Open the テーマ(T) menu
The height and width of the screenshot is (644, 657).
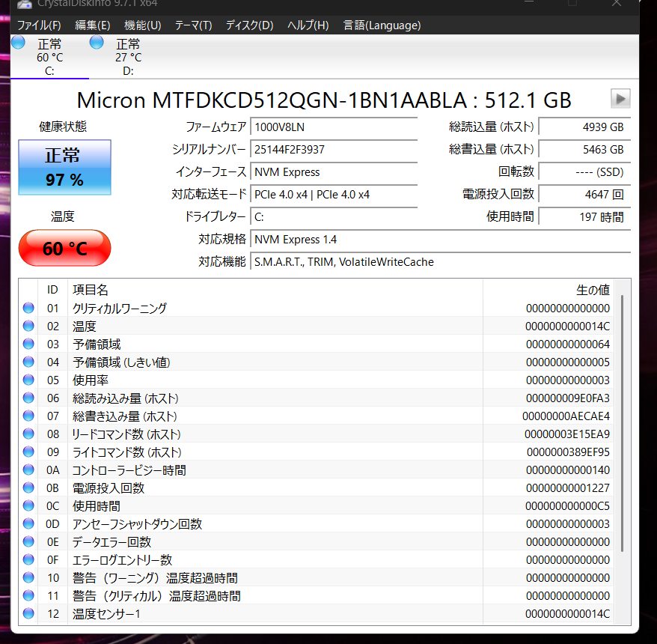193,25
